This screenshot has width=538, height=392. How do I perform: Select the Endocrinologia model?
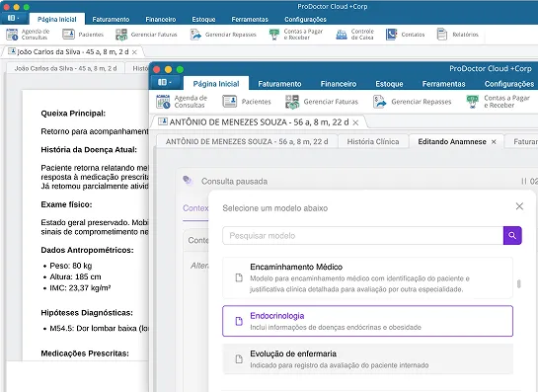[x=367, y=321]
